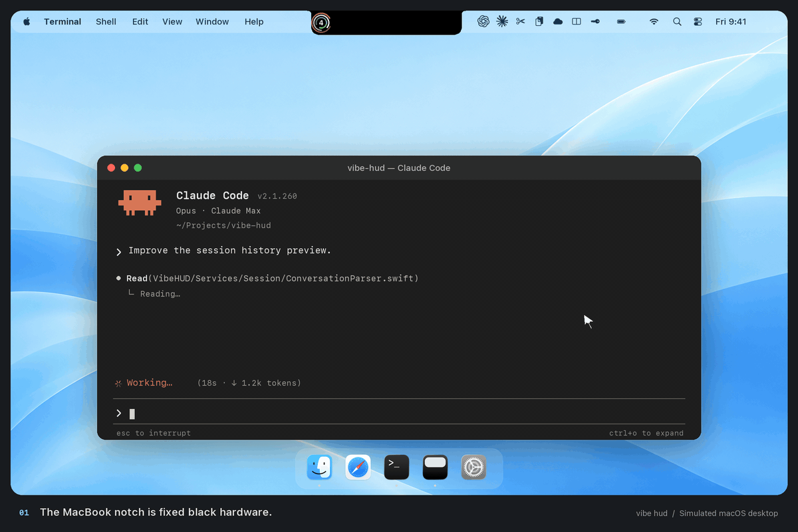Click the 'Working…' status text
The width and height of the screenshot is (798, 532).
tap(150, 383)
